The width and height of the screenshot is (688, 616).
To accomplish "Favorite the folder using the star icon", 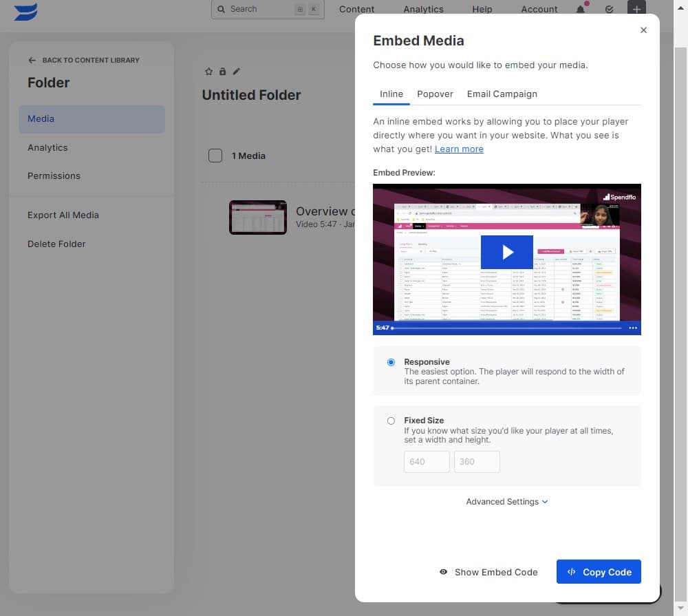I will 208,71.
